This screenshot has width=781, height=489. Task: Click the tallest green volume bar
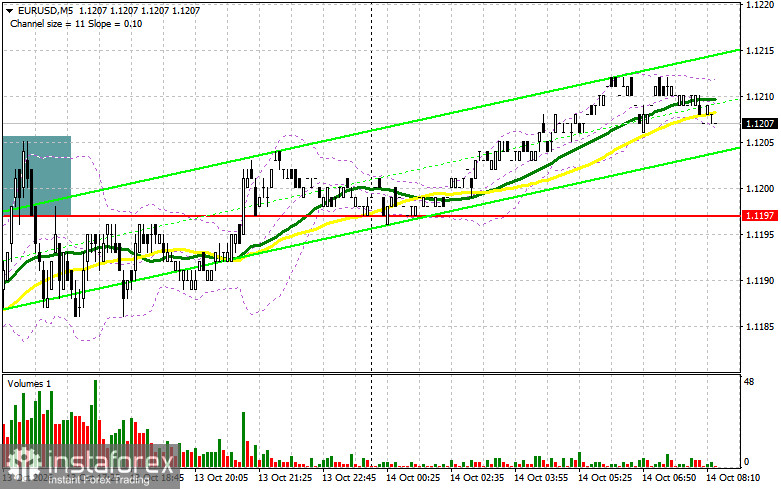96,423
